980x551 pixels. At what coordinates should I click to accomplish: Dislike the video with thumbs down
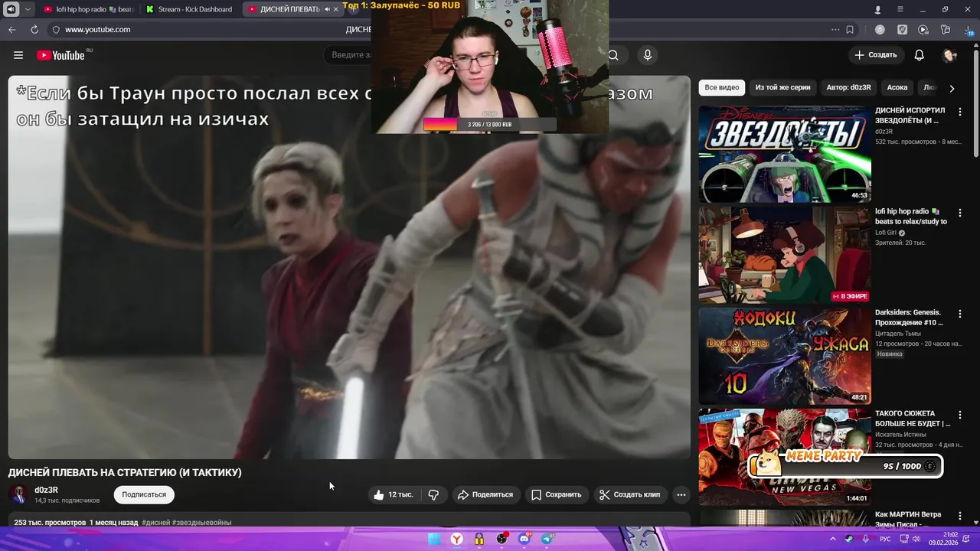click(x=433, y=494)
